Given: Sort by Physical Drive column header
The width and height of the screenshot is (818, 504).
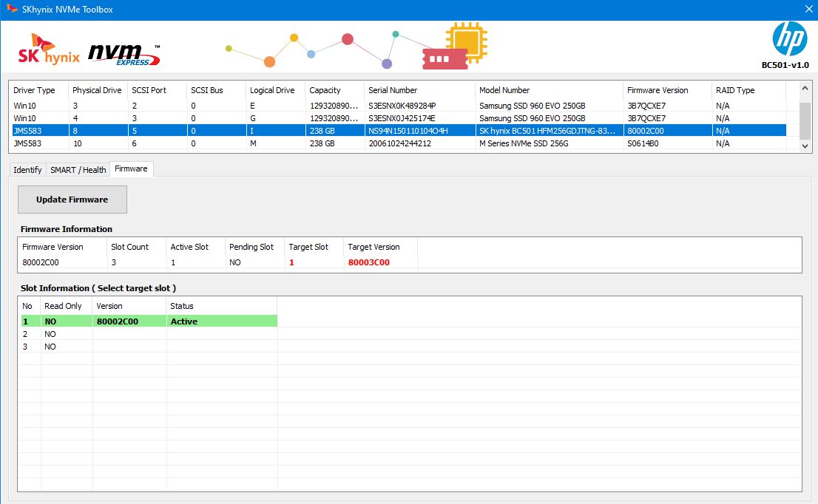Looking at the screenshot, I should click(98, 90).
